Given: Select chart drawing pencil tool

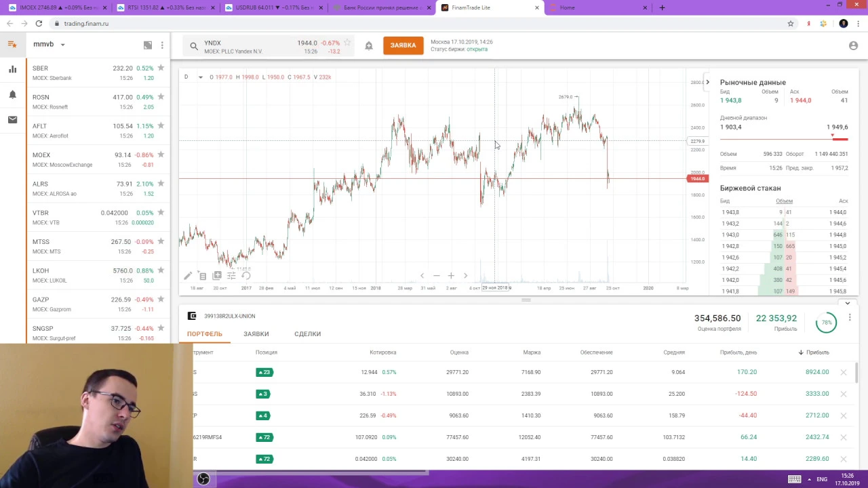Looking at the screenshot, I should [188, 276].
